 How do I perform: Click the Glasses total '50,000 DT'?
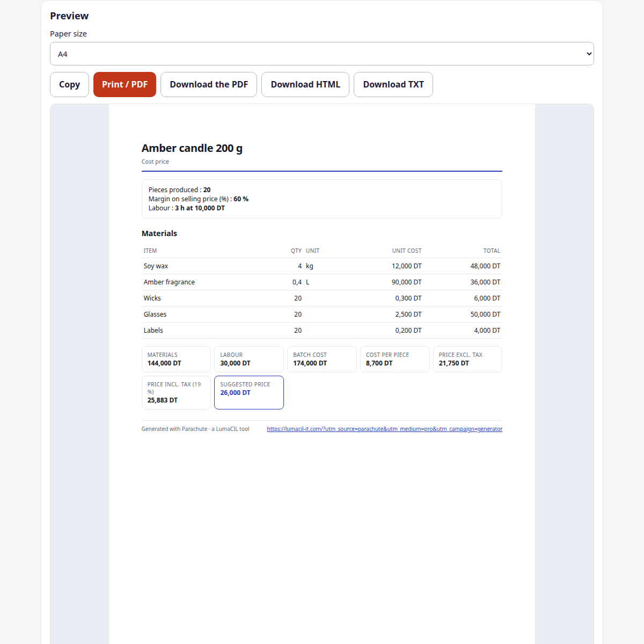click(x=485, y=314)
